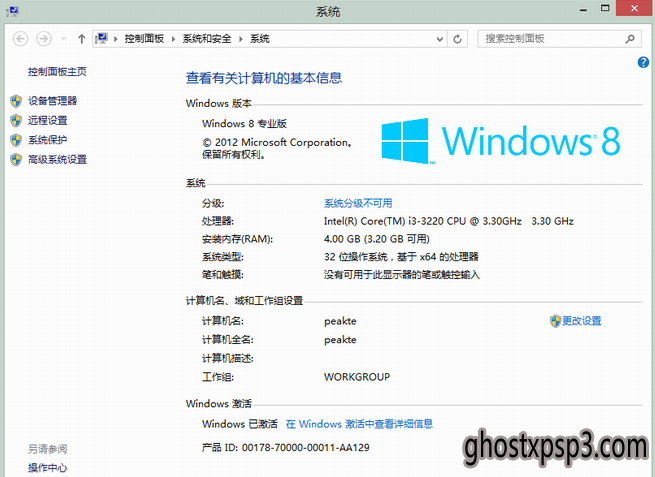Click the Windows 已激活 status text
The height and width of the screenshot is (477, 655).
coord(240,424)
